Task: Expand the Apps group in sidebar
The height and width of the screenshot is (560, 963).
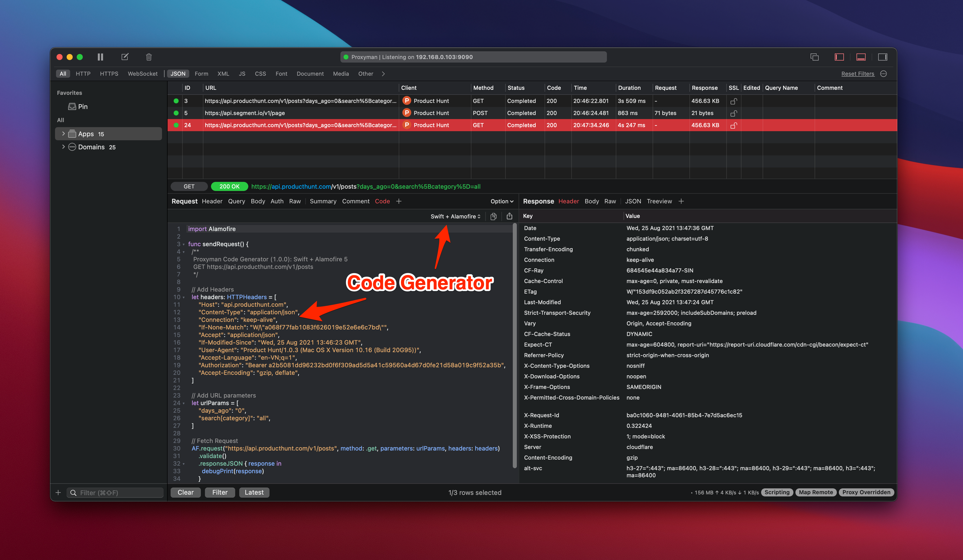Action: 63,134
